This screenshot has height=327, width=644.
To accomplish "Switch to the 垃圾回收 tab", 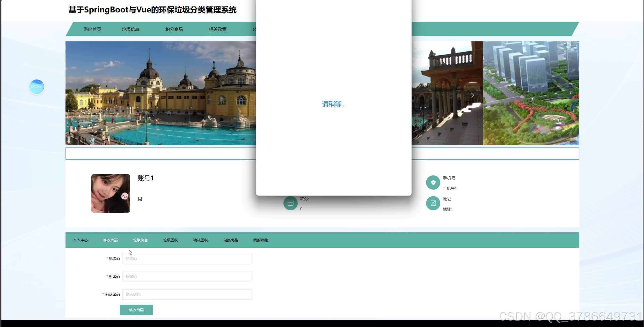I will (x=171, y=240).
